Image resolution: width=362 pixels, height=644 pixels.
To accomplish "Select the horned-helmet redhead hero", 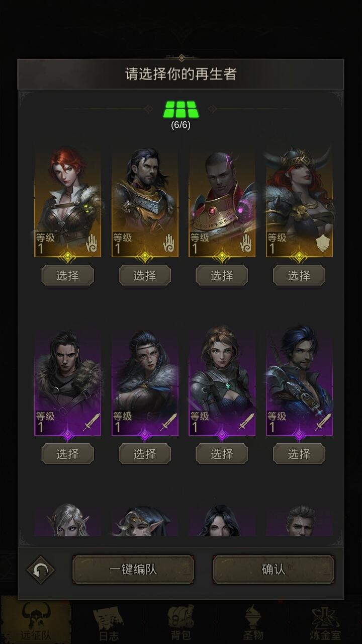I will [299, 275].
